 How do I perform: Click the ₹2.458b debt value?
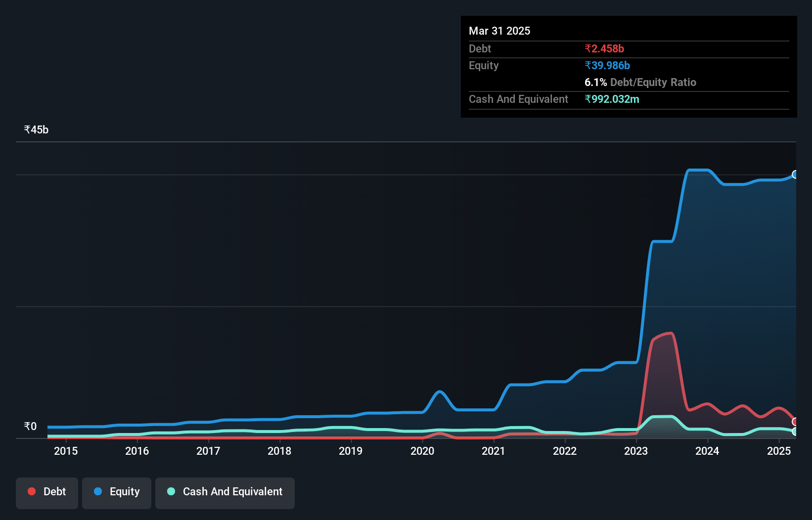point(604,48)
